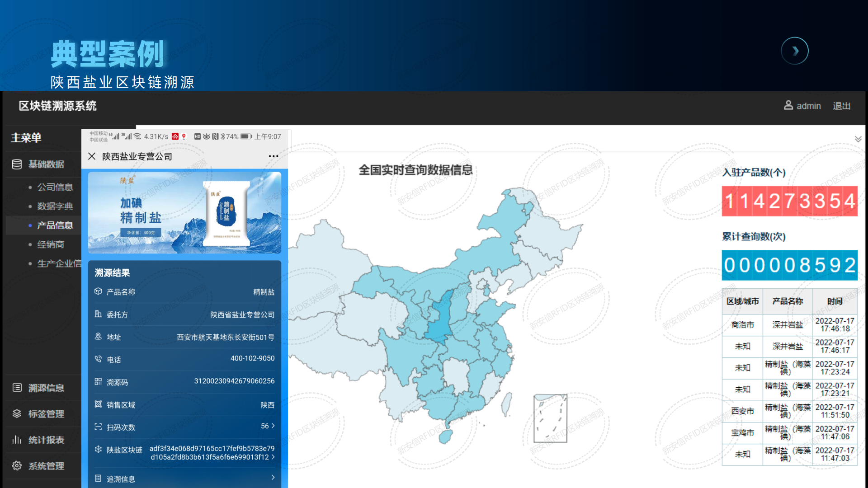Click the 追溯信息 document icon
868x488 pixels.
[98, 479]
